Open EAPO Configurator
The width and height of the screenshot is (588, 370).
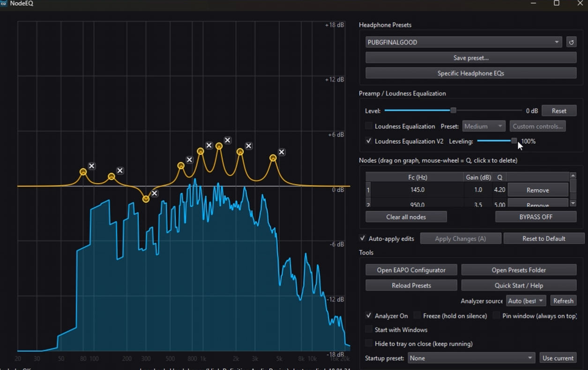411,270
